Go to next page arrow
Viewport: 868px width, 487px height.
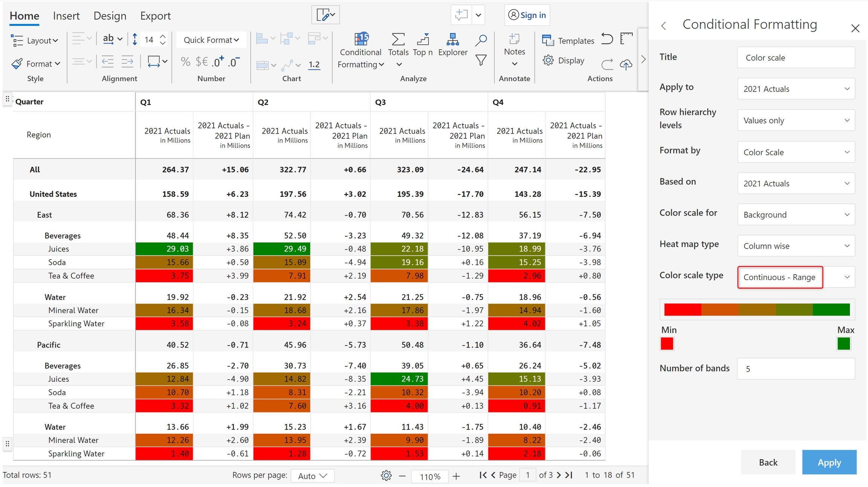(559, 475)
